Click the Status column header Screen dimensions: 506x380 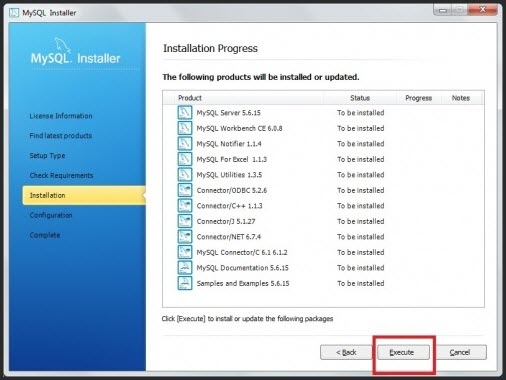360,98
